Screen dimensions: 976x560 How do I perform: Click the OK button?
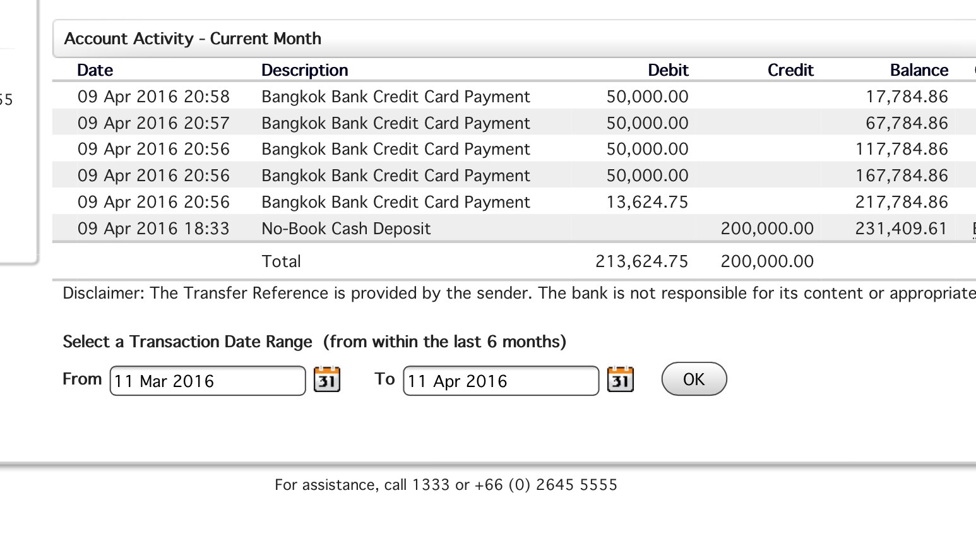pyautogui.click(x=694, y=379)
